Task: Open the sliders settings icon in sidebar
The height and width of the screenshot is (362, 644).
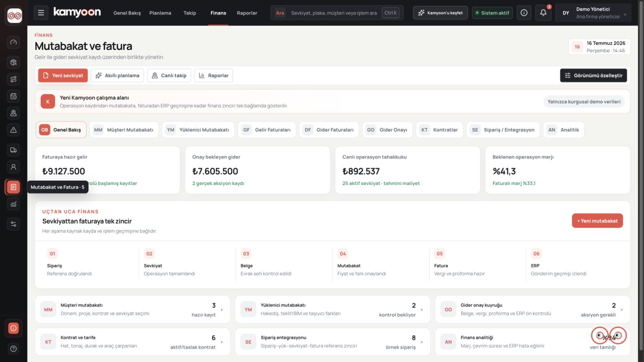Action: tap(13, 224)
